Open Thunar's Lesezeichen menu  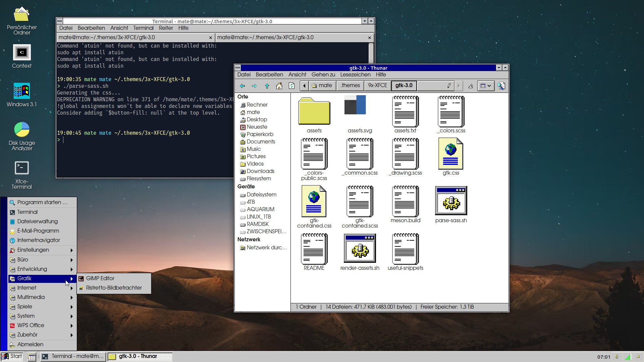[x=355, y=75]
